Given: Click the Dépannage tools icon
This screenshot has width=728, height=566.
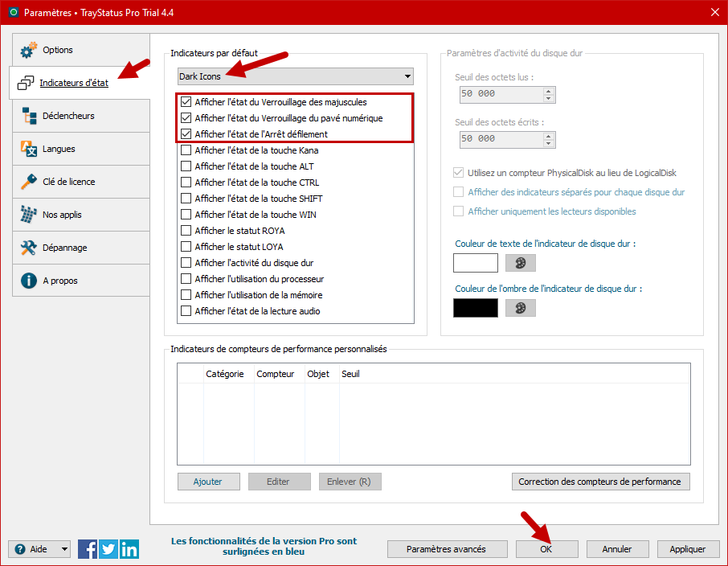Looking at the screenshot, I should coord(28,248).
